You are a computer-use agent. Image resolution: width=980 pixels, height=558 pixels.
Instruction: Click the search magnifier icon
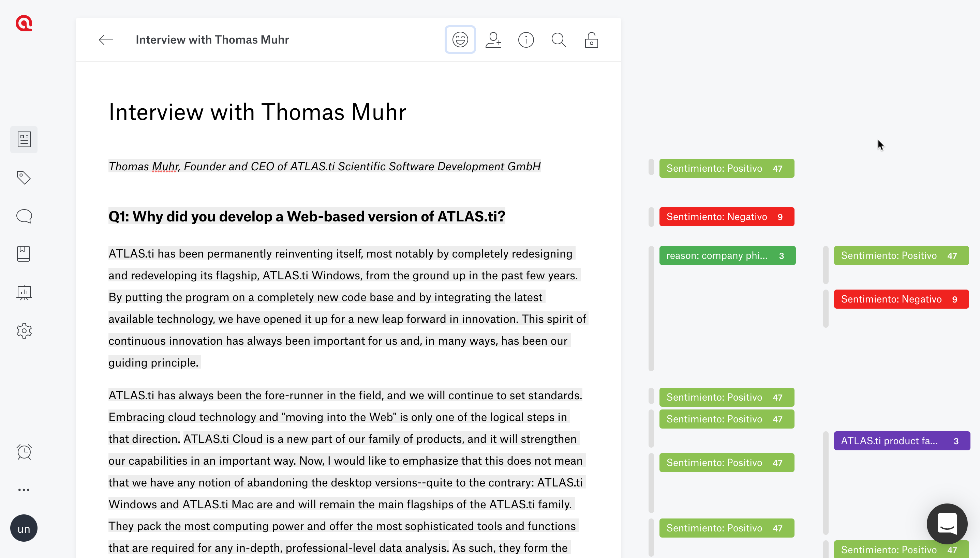(x=559, y=40)
